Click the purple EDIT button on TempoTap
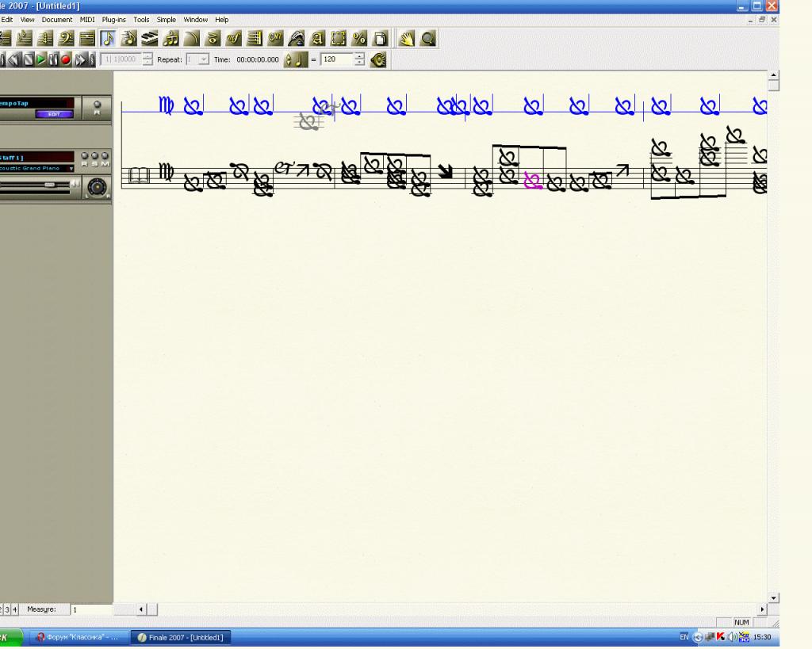This screenshot has height=649, width=812. [54, 114]
